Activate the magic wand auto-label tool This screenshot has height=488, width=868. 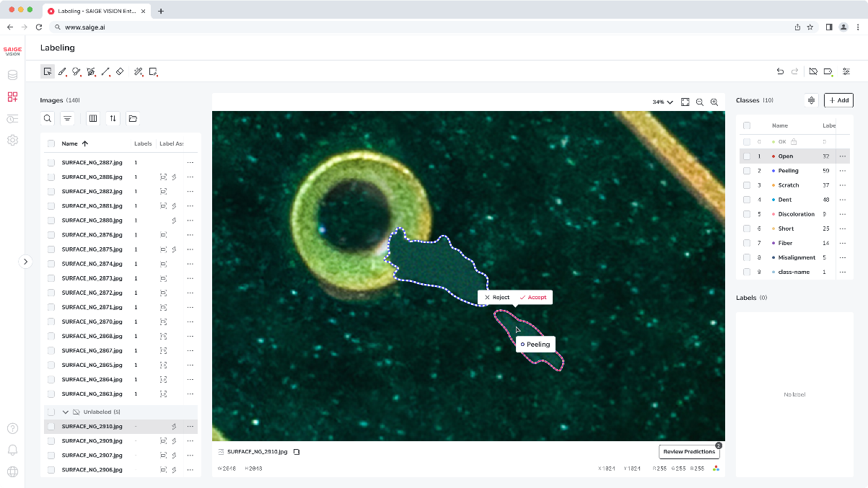(139, 71)
